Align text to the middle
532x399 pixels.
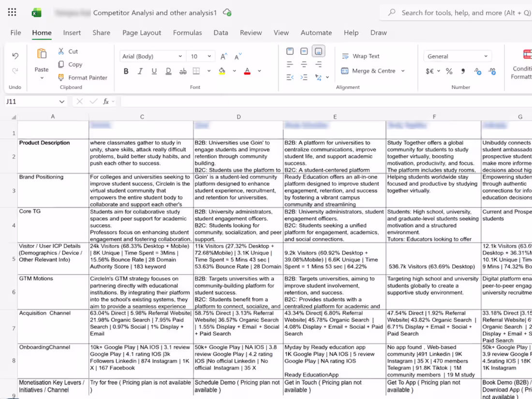pyautogui.click(x=304, y=51)
